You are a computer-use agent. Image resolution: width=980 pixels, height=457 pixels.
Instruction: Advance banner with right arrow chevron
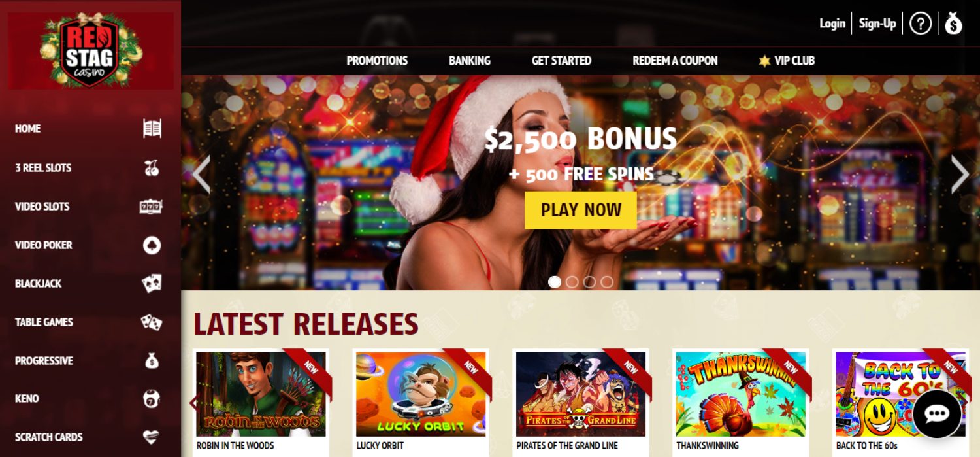coord(959,174)
